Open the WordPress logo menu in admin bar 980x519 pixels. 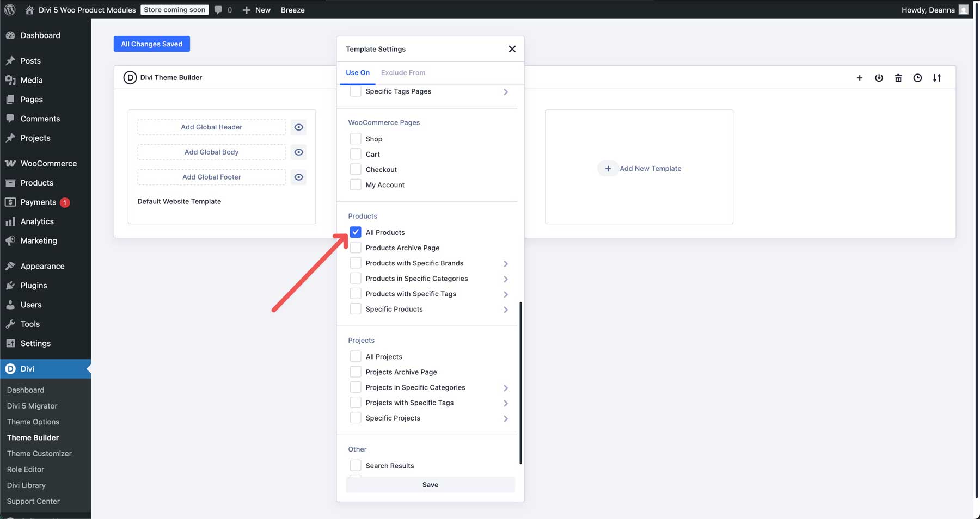tap(10, 9)
